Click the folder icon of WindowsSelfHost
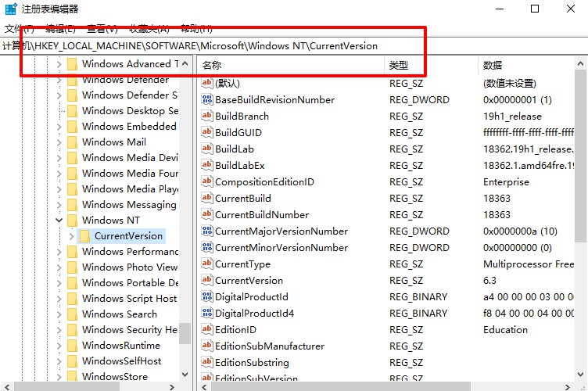The height and width of the screenshot is (391, 588). tap(72, 361)
